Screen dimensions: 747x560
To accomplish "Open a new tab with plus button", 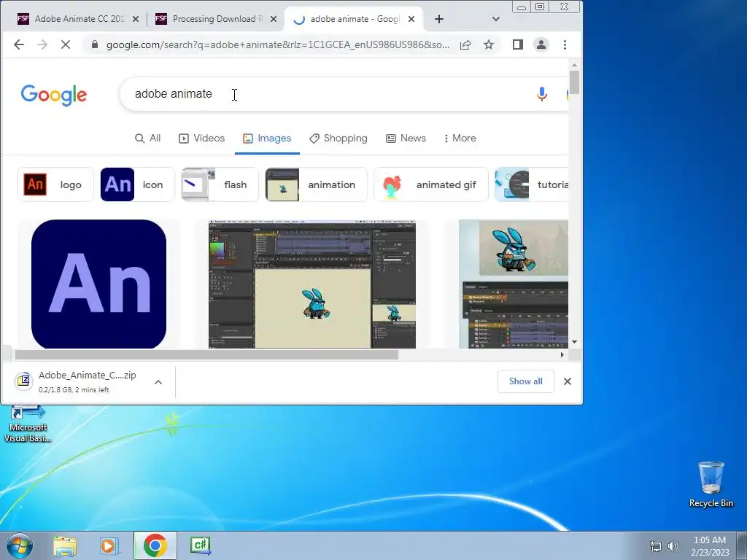I will (439, 19).
